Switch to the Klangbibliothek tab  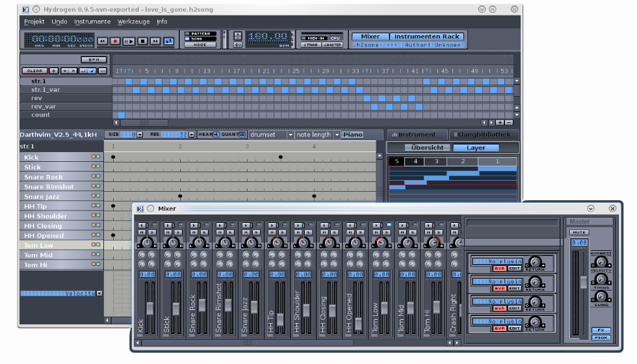pos(484,135)
